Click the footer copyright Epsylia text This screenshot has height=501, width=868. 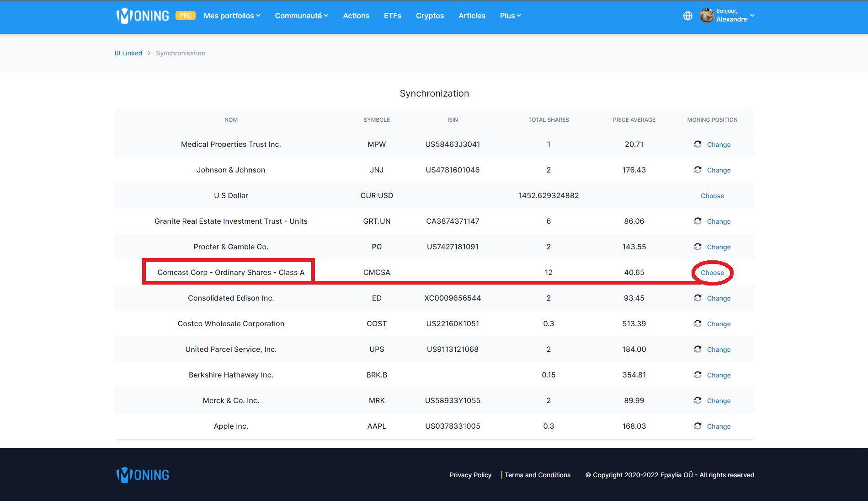pyautogui.click(x=670, y=475)
